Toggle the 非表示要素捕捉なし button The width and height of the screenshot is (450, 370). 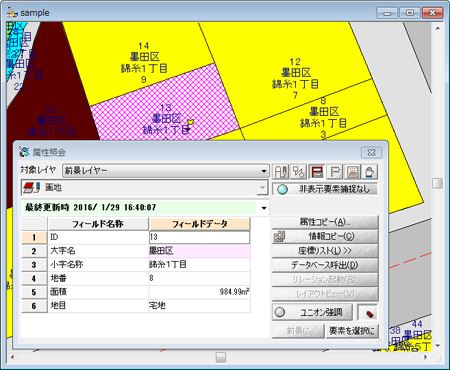[325, 189]
